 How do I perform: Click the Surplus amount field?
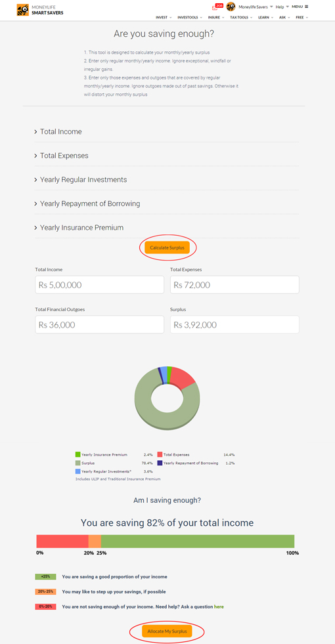(x=234, y=324)
